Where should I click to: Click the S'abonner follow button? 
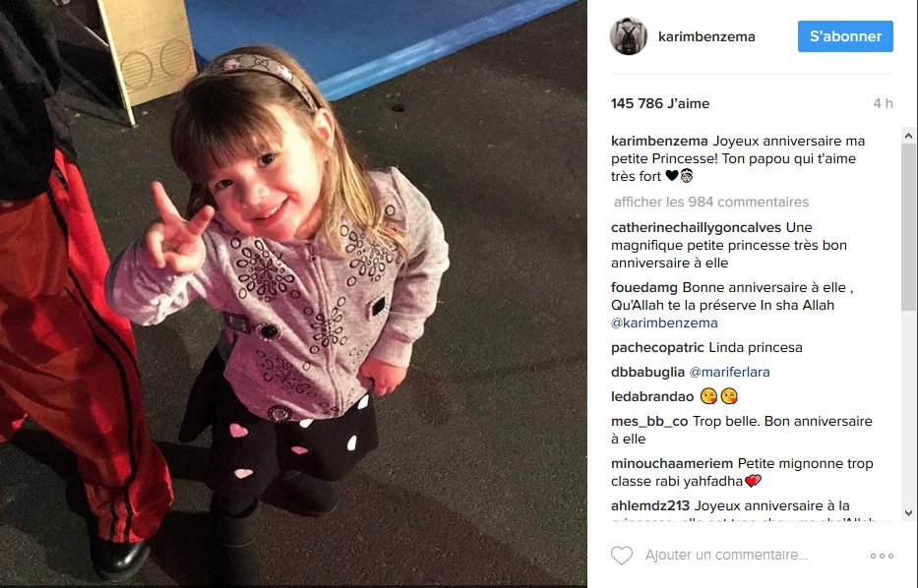845,36
